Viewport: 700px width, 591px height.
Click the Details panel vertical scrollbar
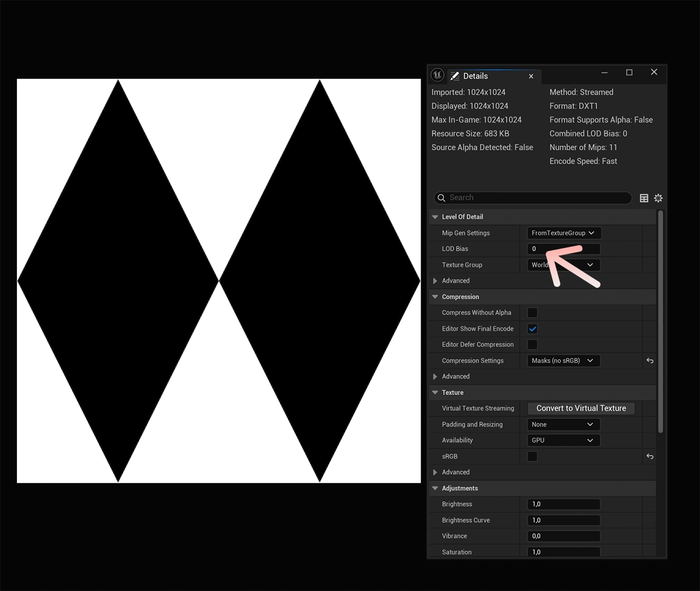pyautogui.click(x=661, y=322)
